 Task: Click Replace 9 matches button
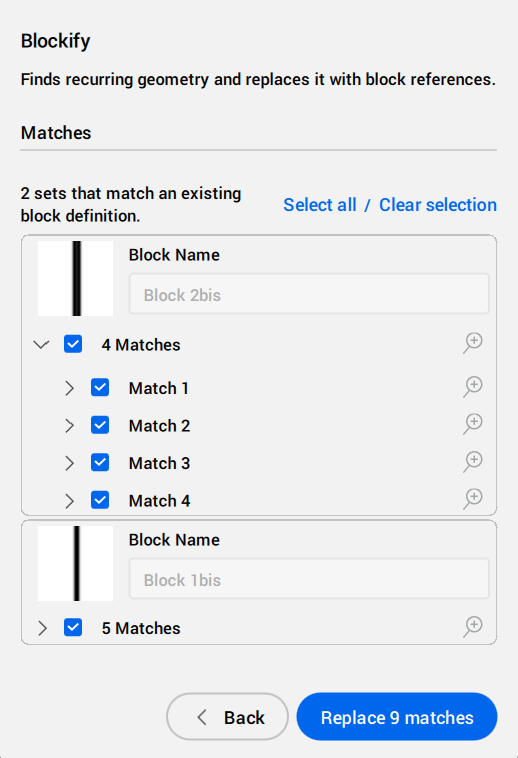(x=397, y=717)
